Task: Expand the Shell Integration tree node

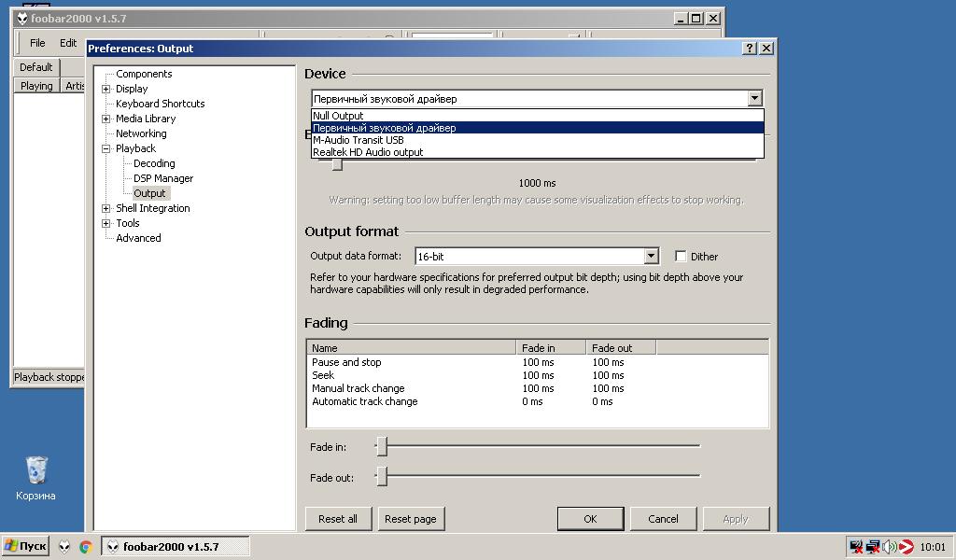Action: pyautogui.click(x=106, y=208)
